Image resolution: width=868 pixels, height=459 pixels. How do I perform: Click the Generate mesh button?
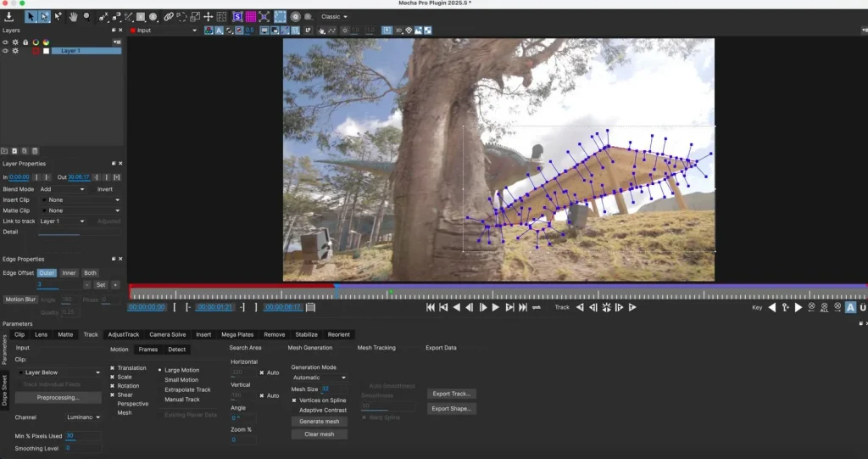tap(320, 422)
